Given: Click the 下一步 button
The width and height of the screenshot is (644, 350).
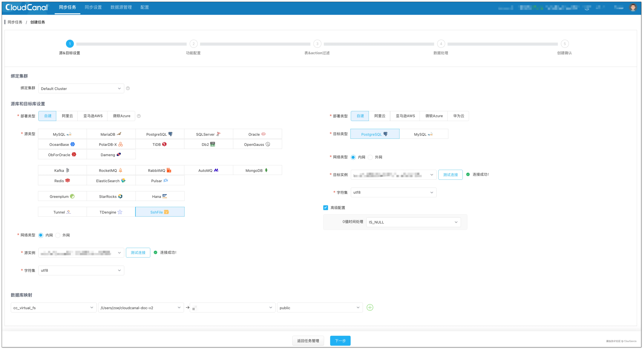Looking at the screenshot, I should [x=340, y=341].
